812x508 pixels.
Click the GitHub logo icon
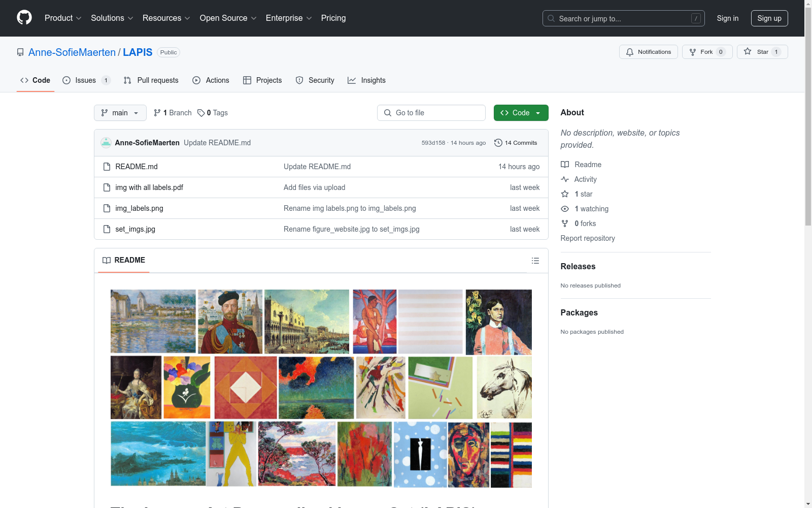24,18
